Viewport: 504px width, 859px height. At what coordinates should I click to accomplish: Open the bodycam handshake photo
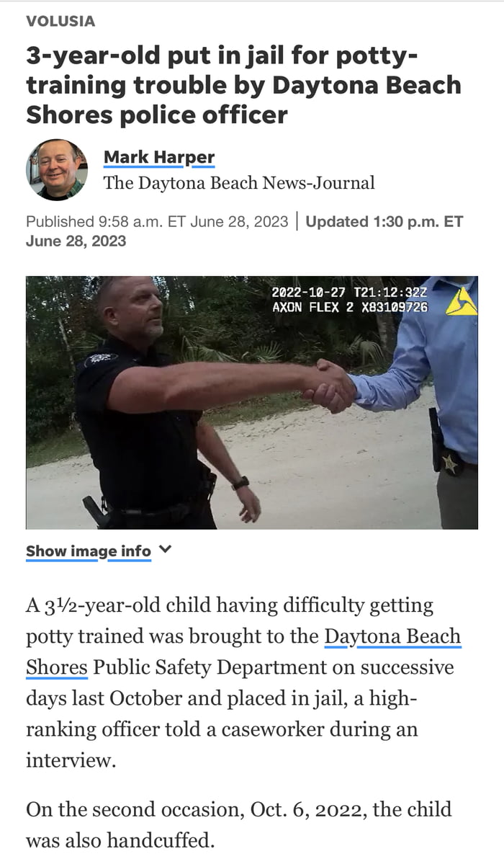tap(252, 403)
